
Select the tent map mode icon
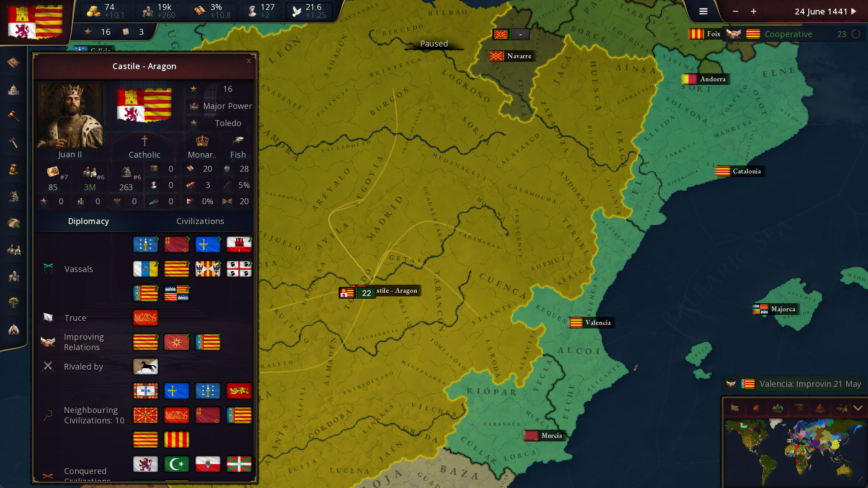pos(820,408)
